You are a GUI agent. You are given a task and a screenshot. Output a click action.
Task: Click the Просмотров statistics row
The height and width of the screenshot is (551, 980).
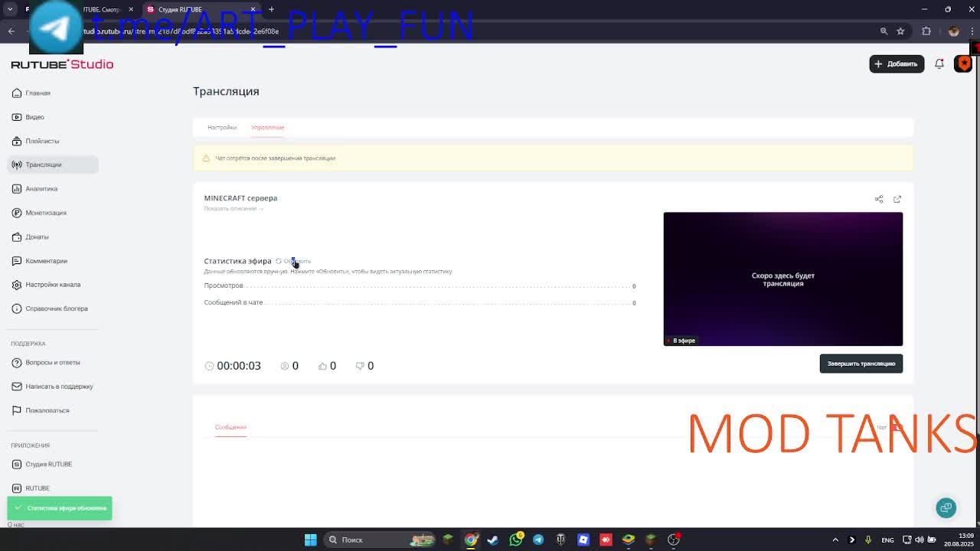(420, 285)
